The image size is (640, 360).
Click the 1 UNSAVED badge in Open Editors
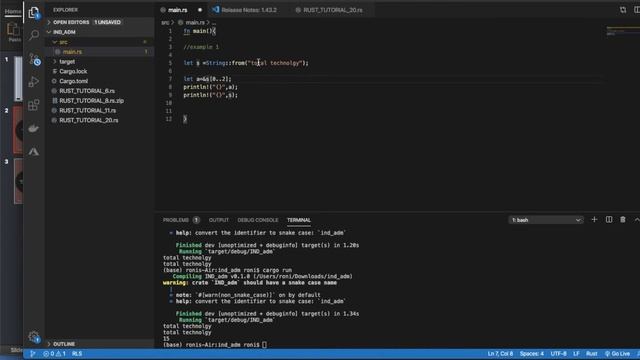tap(108, 22)
